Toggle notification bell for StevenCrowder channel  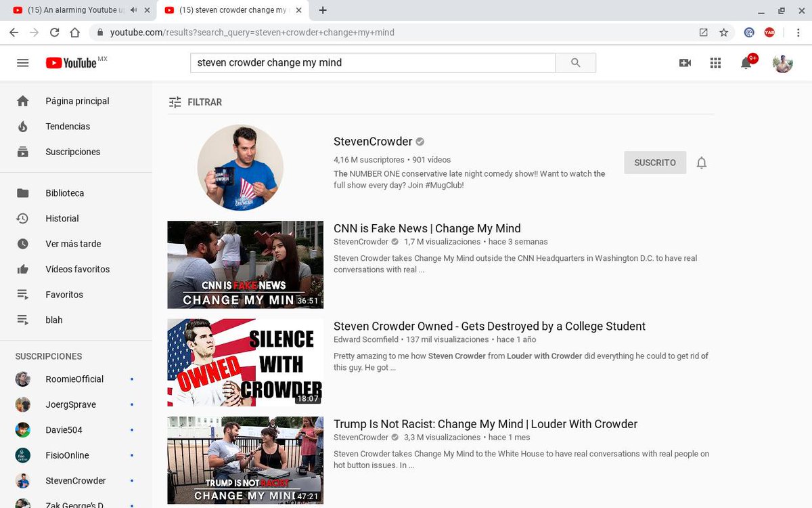[702, 163]
